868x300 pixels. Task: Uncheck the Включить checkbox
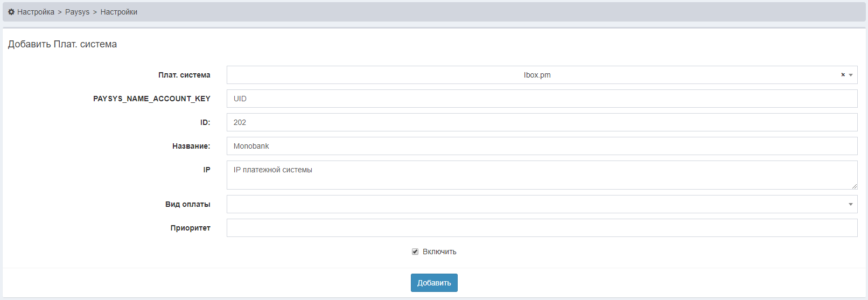415,252
